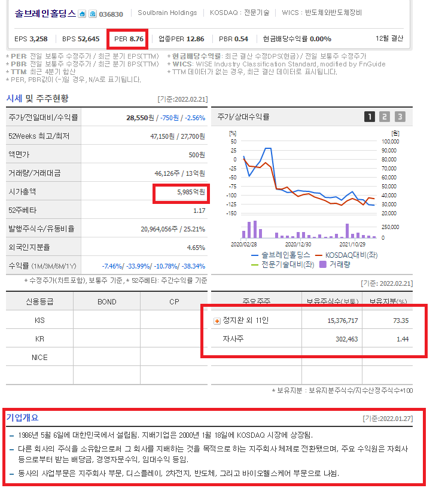Viewport: 448px width, 488px height.
Task: Click the KOSDAQ : 전문기술 classification text
Action: tap(239, 13)
